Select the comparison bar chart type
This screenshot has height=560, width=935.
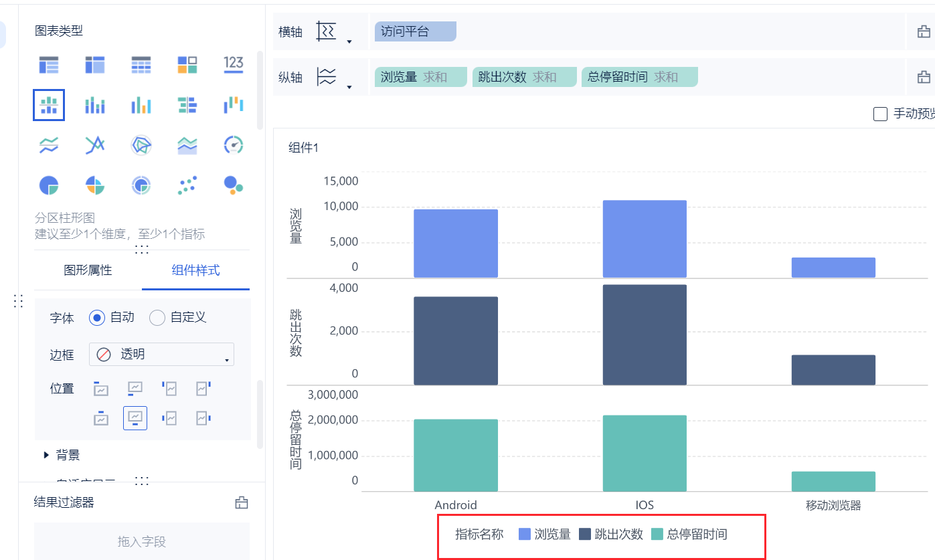(x=187, y=105)
